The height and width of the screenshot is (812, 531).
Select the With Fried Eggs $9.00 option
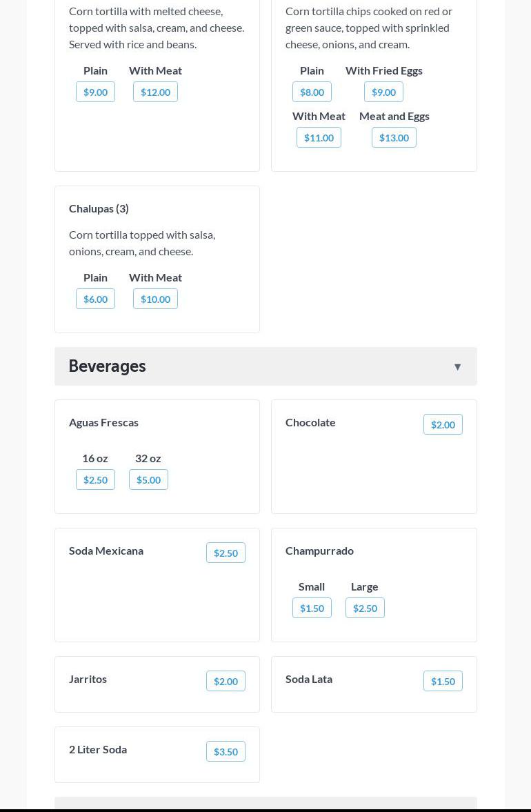383,92
